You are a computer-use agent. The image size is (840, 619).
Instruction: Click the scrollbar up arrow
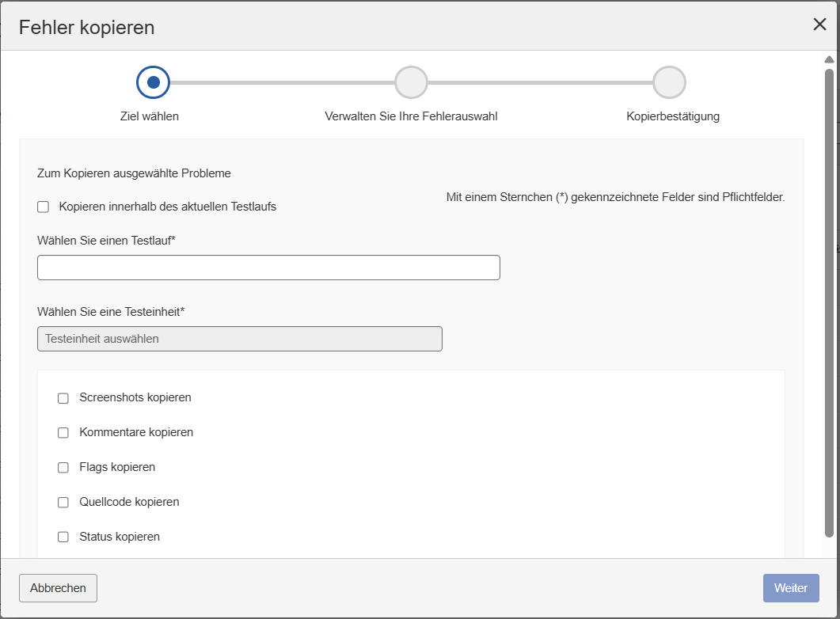(830, 59)
